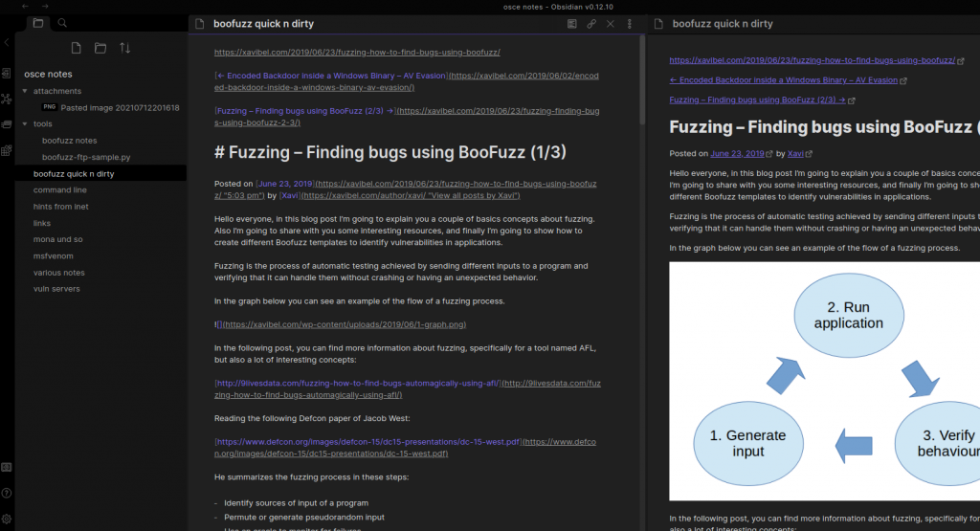Click the editor heading Fuzzing BooFuzz (1/3)
This screenshot has height=531, width=980.
tap(390, 152)
